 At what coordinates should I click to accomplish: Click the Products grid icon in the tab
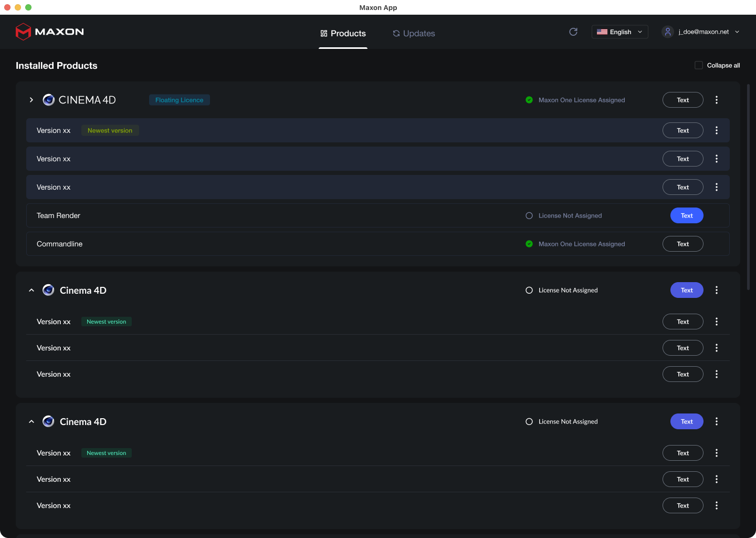(x=324, y=33)
